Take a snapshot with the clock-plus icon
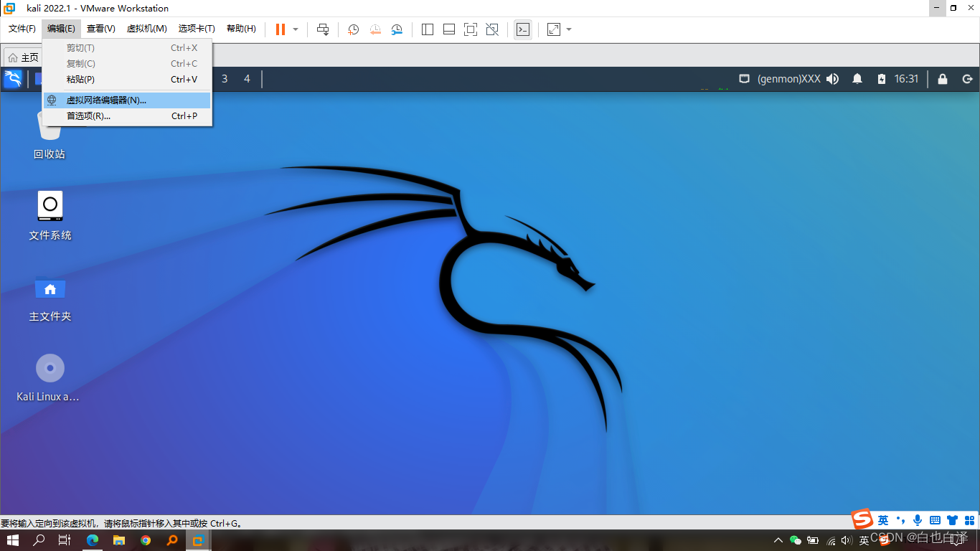980x551 pixels. tap(354, 29)
